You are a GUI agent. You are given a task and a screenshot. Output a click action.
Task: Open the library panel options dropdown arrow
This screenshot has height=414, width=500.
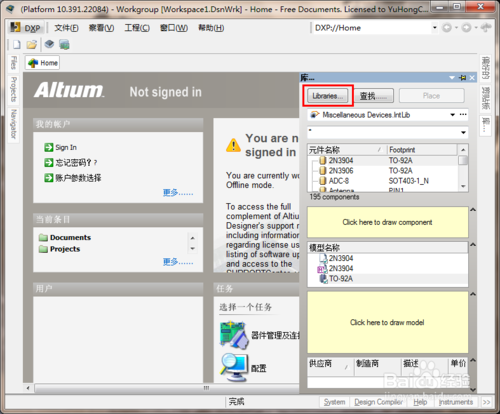pyautogui.click(x=452, y=78)
